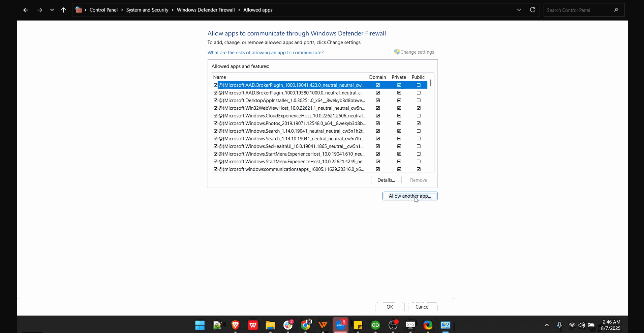Open the address bar history dropdown
Image resolution: width=644 pixels, height=333 pixels.
point(519,10)
